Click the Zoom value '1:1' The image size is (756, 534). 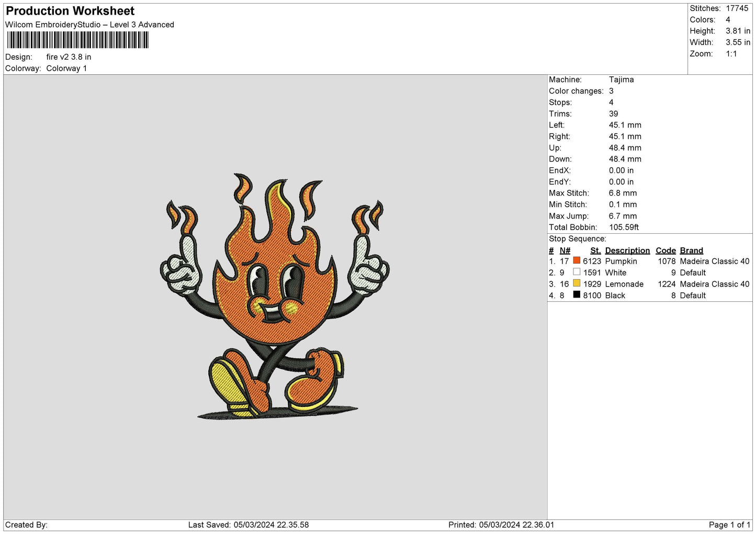(731, 54)
